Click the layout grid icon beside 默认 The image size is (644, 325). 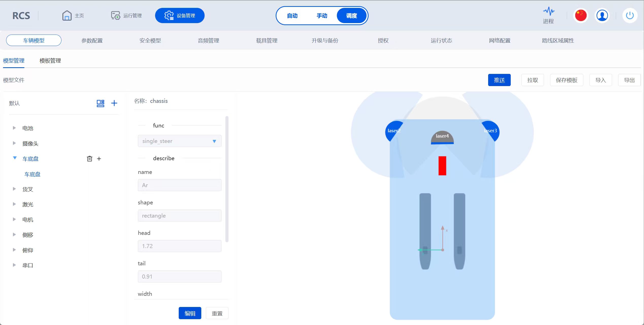point(100,103)
